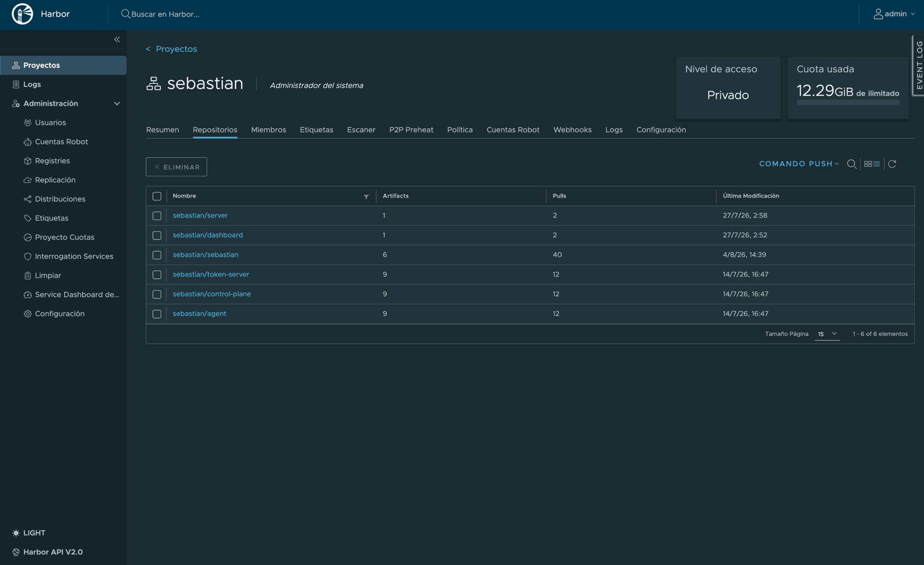924x565 pixels.
Task: Open the P2P Preheat tab
Action: coord(411,130)
